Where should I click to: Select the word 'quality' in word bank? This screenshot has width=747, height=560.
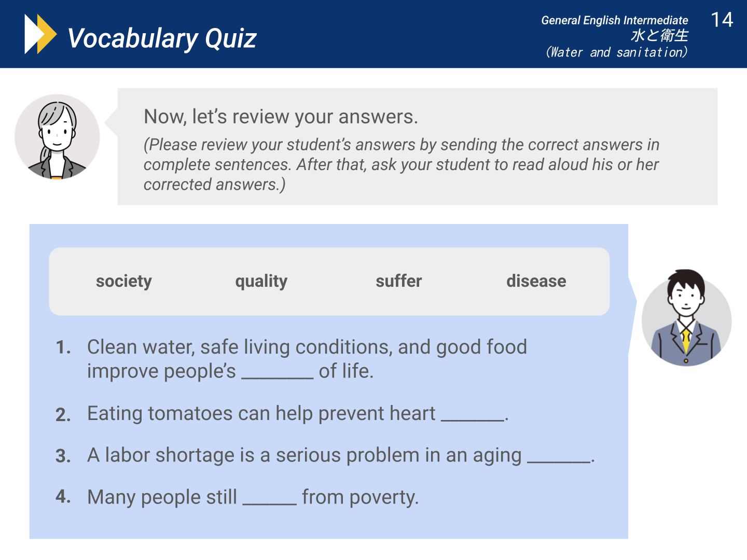tap(261, 281)
